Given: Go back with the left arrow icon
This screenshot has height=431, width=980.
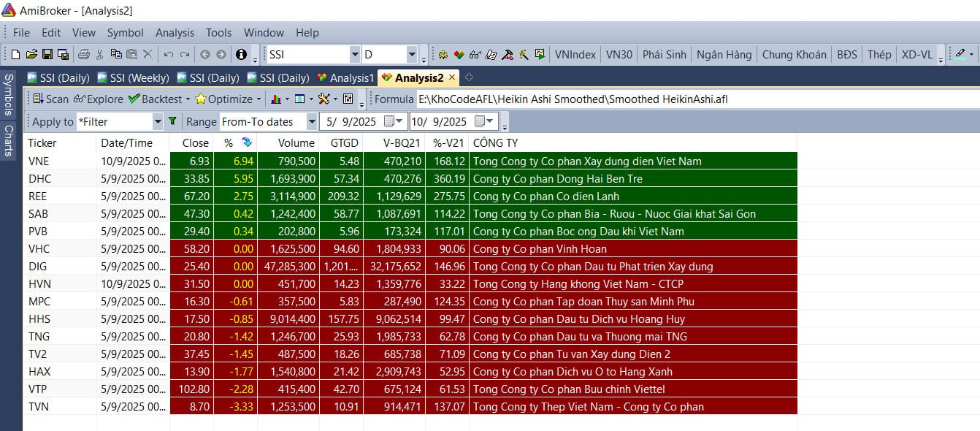Looking at the screenshot, I should click(205, 54).
